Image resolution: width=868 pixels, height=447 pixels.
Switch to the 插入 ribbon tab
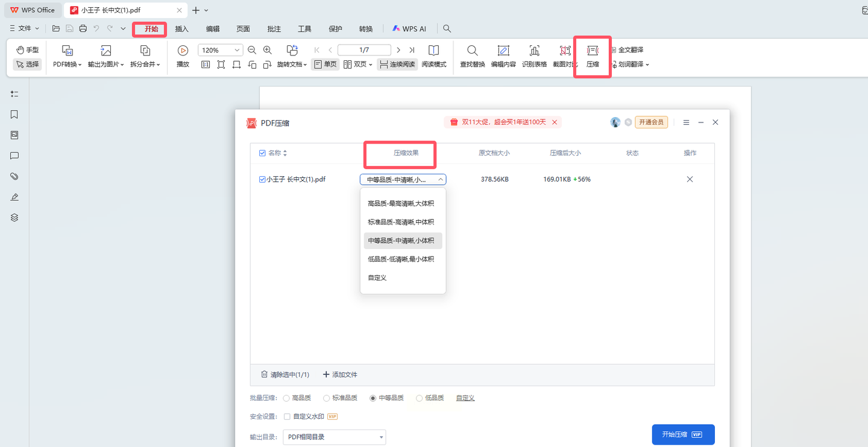click(181, 29)
